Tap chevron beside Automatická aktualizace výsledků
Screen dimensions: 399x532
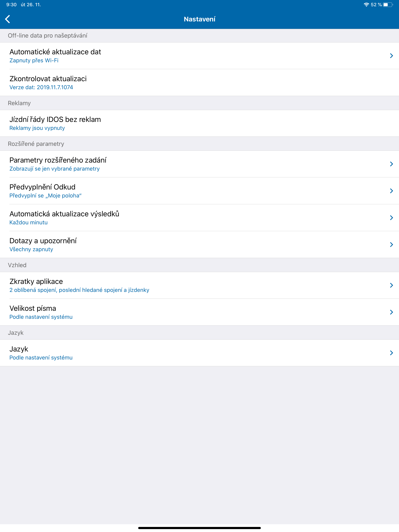(x=391, y=218)
